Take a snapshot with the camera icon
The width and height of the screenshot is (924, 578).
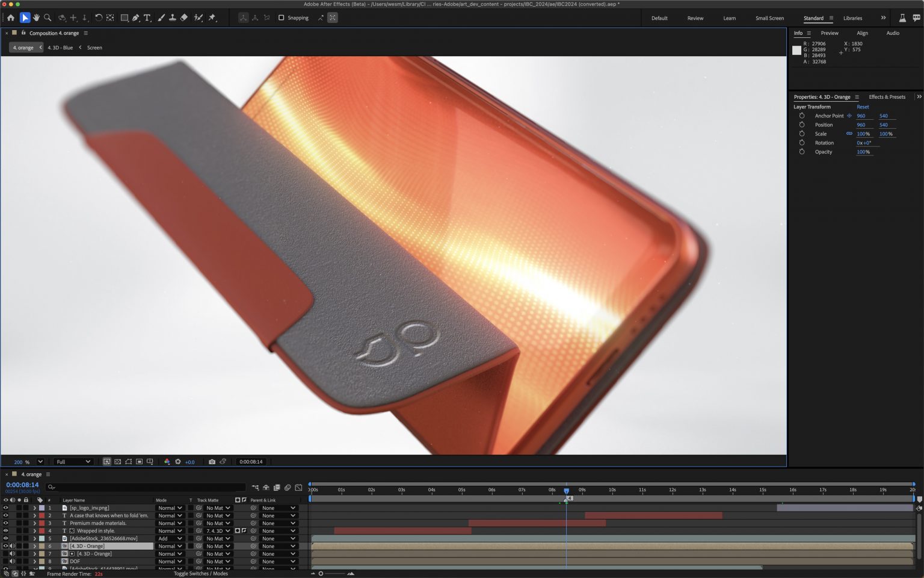tap(212, 461)
